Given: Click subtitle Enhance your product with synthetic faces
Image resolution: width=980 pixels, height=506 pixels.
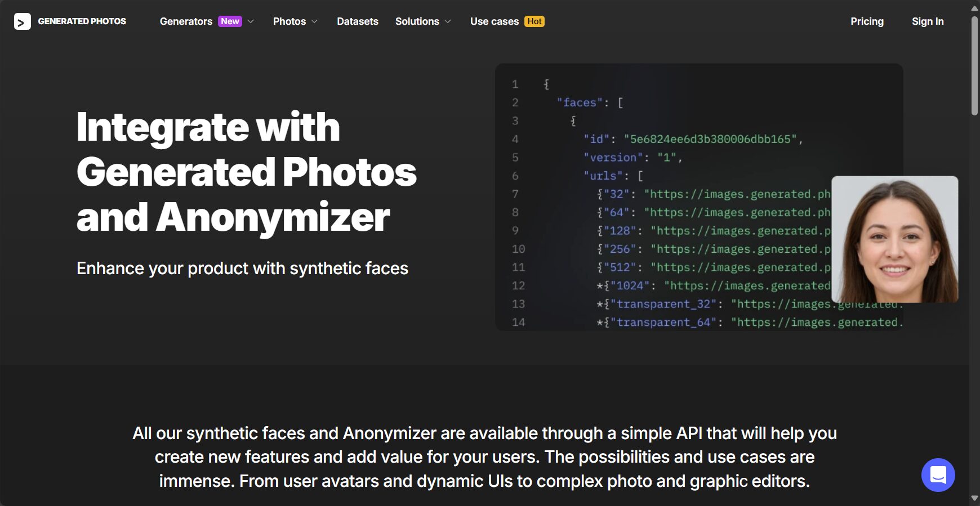Looking at the screenshot, I should tap(242, 268).
